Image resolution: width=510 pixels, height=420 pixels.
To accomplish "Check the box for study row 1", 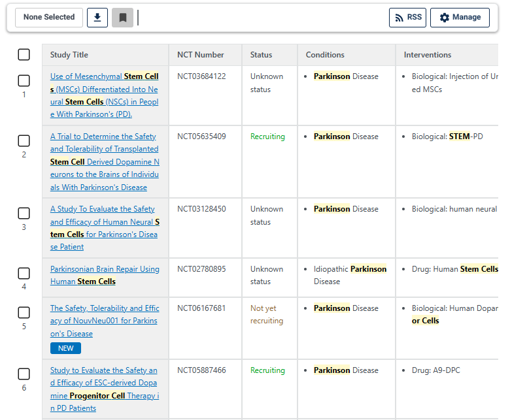I will pyautogui.click(x=24, y=80).
